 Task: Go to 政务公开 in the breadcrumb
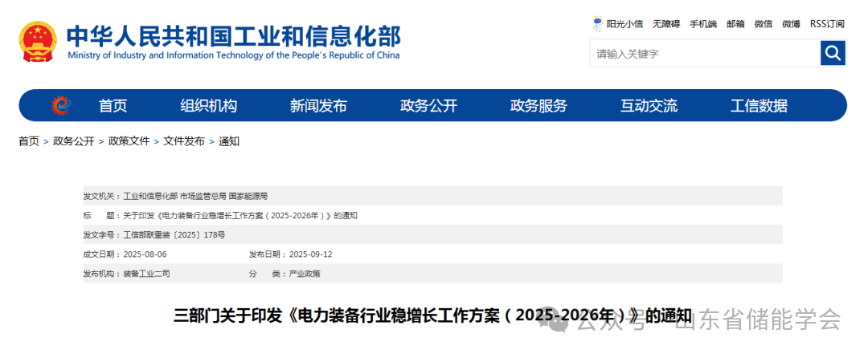pos(74,141)
